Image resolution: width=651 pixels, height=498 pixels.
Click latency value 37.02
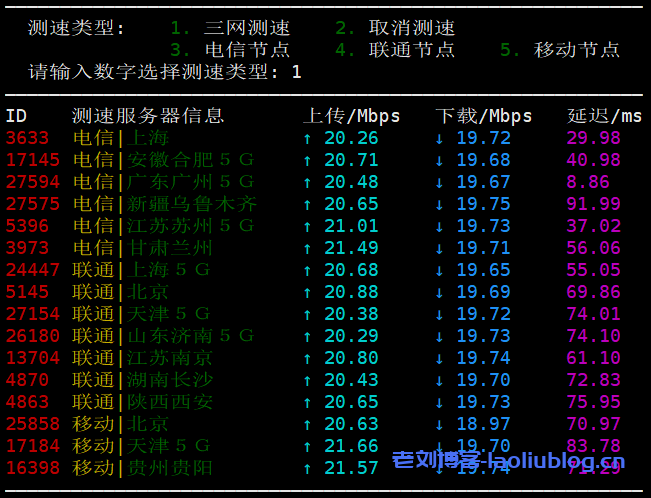pos(594,226)
